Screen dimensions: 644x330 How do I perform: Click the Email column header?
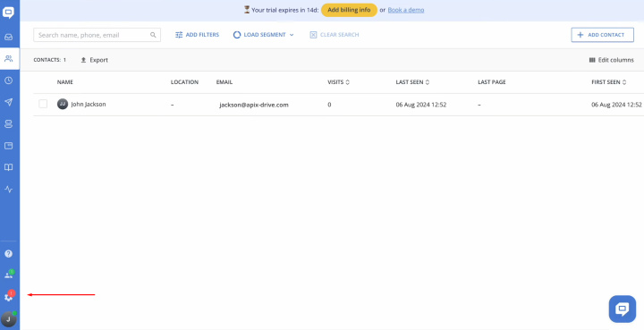pos(225,82)
